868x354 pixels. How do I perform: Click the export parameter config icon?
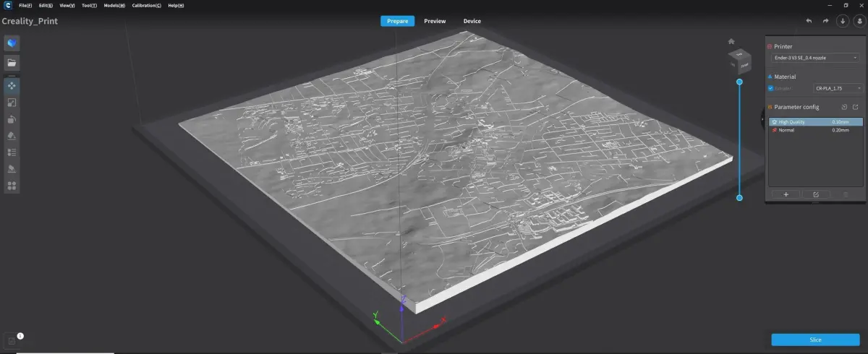[855, 107]
